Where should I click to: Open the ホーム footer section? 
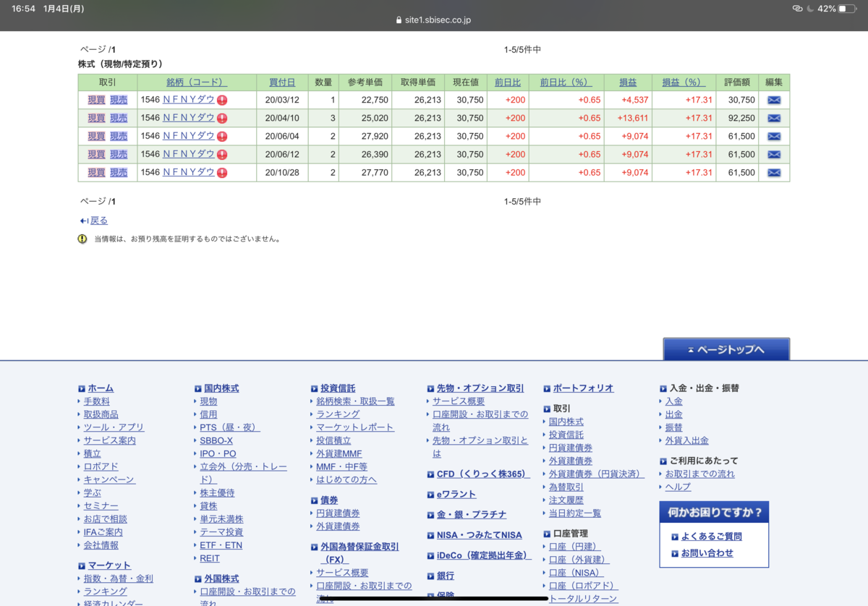click(101, 388)
